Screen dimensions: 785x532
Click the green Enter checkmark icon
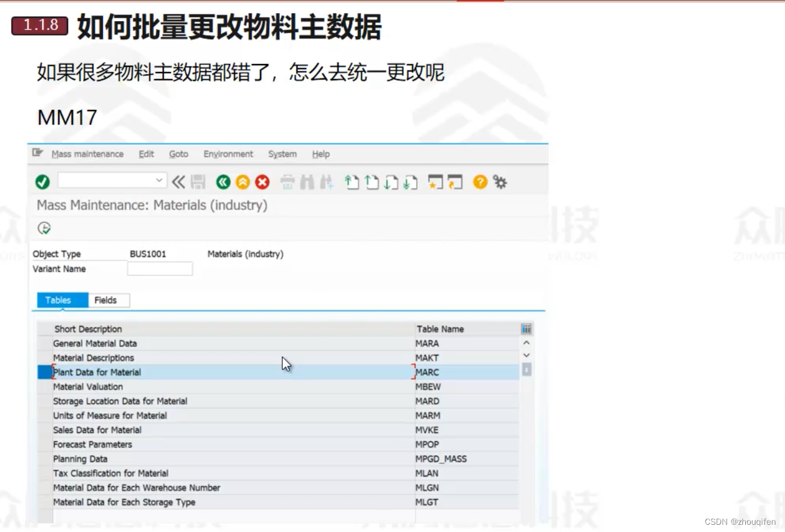pos(42,181)
